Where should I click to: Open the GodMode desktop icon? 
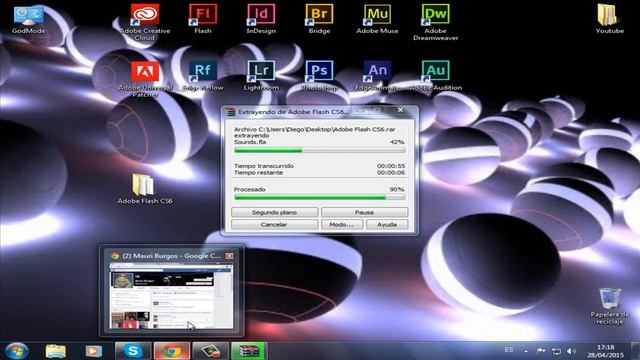point(29,19)
